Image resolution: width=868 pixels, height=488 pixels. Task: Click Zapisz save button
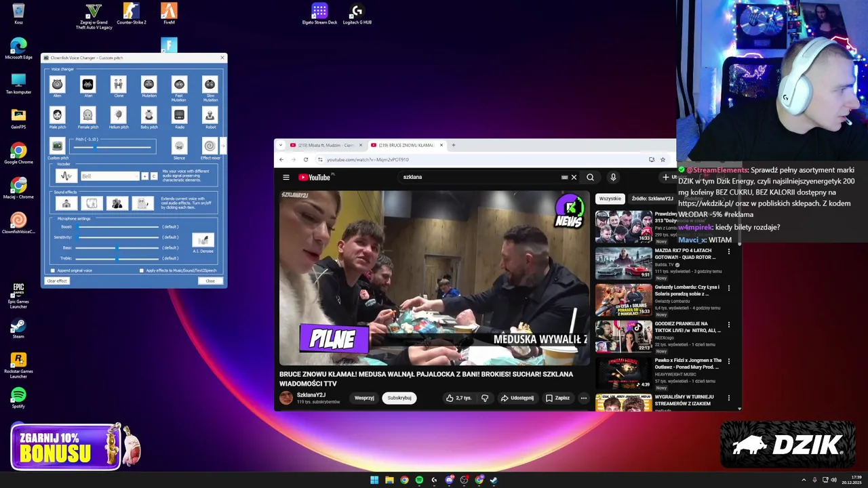click(558, 398)
